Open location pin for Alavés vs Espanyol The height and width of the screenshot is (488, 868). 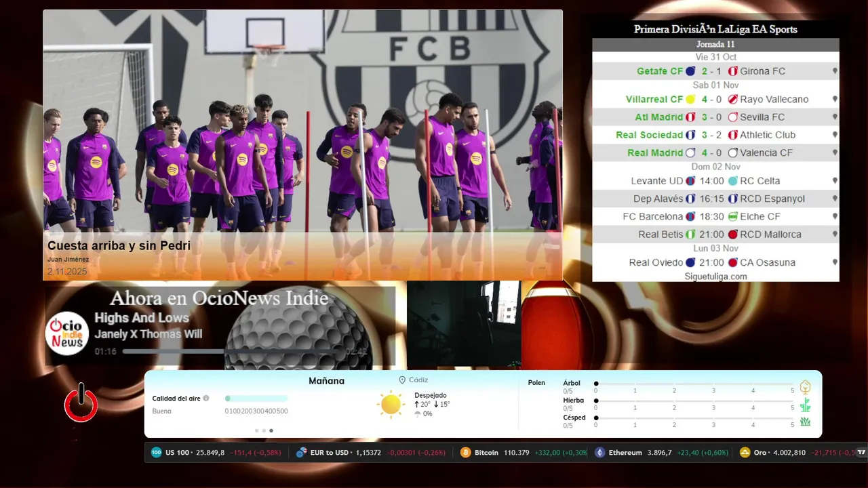click(835, 199)
